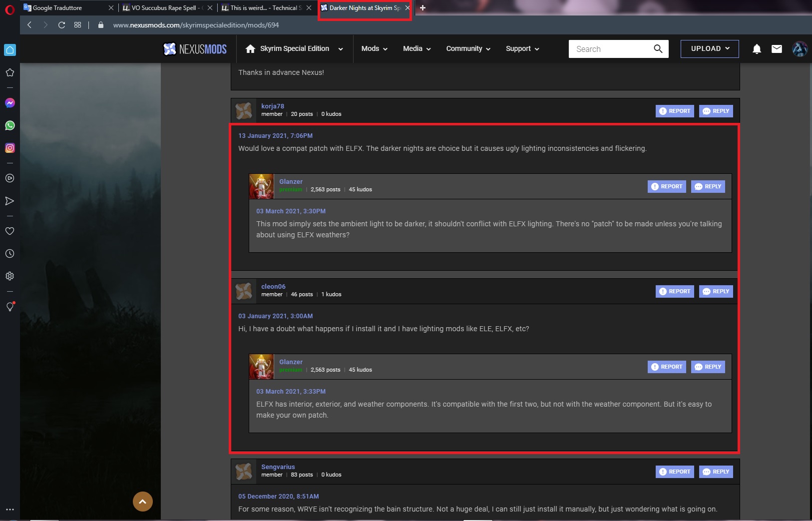Go forward to the next page
This screenshot has height=521, width=812.
pos(45,25)
